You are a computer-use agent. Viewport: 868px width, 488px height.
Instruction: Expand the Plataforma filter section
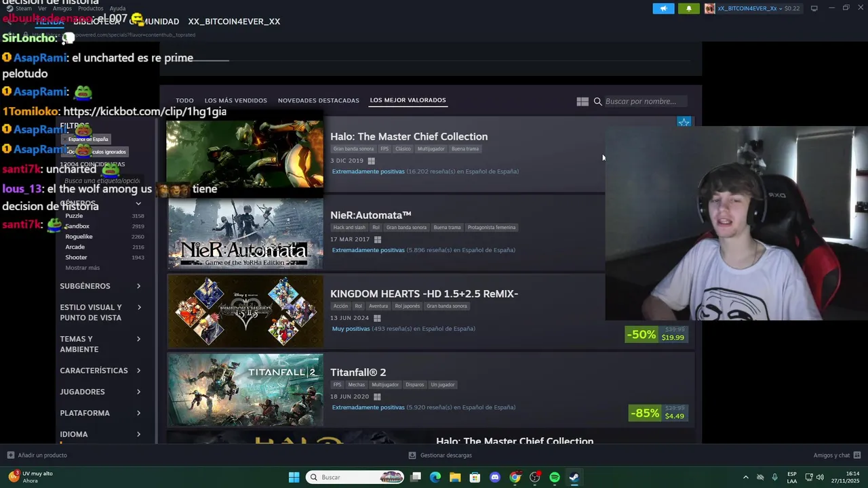pyautogui.click(x=100, y=413)
